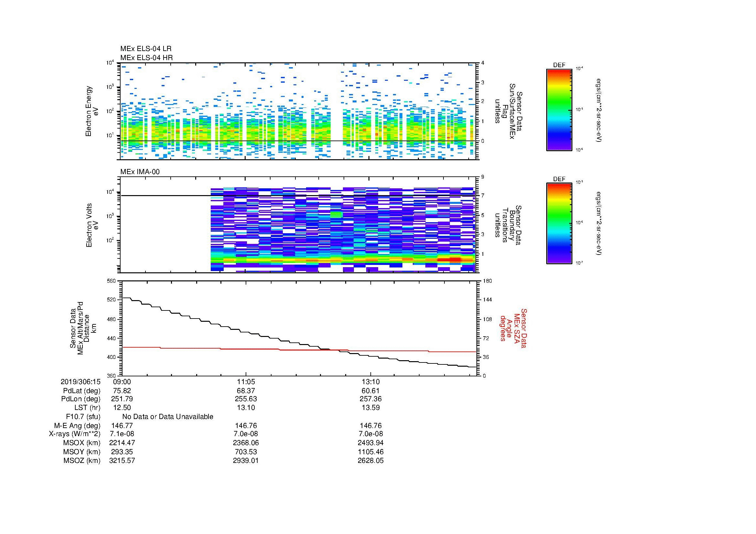Click the '13:10' time tick label

click(x=371, y=382)
